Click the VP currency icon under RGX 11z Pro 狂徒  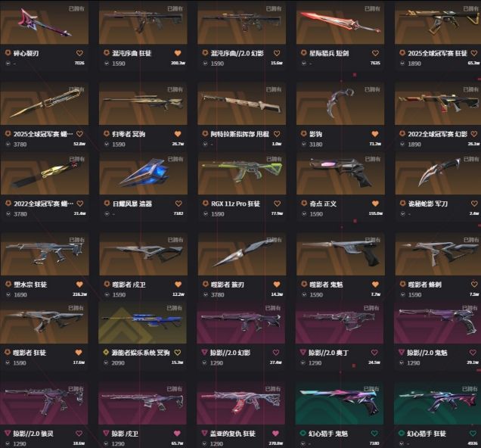[206, 214]
